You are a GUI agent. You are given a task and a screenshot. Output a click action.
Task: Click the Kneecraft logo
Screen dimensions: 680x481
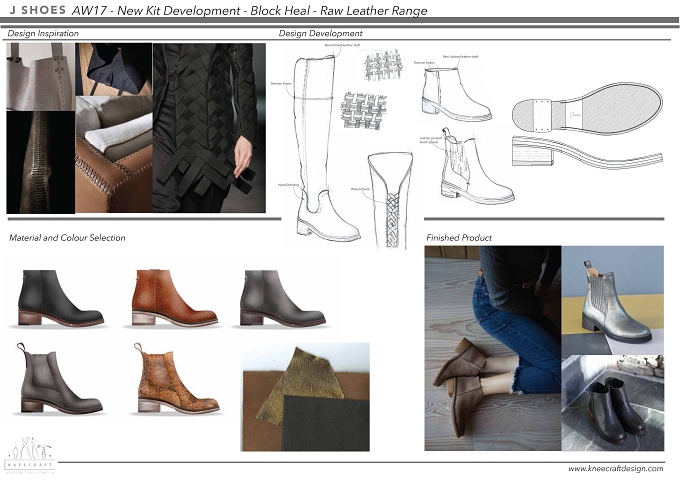coord(30,454)
